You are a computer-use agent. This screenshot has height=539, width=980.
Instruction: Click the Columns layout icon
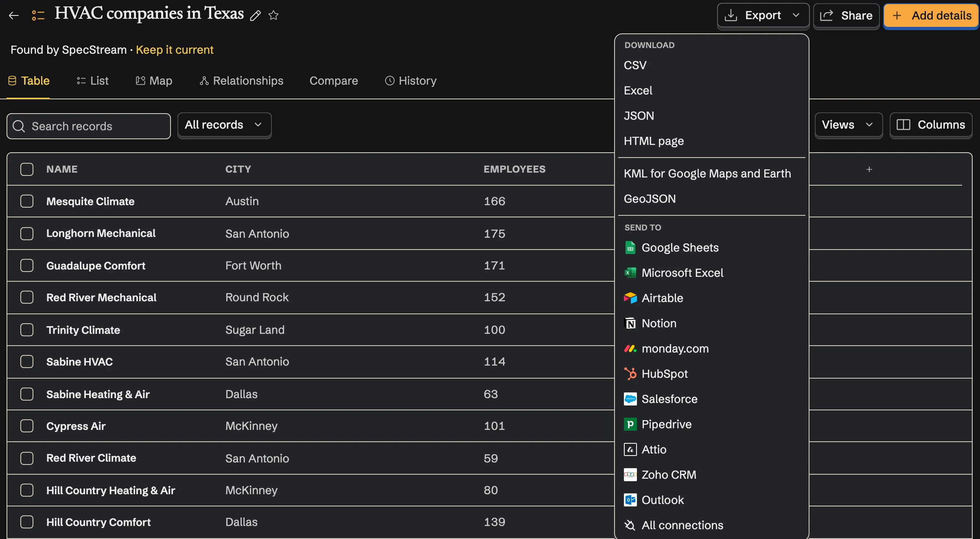[903, 125]
